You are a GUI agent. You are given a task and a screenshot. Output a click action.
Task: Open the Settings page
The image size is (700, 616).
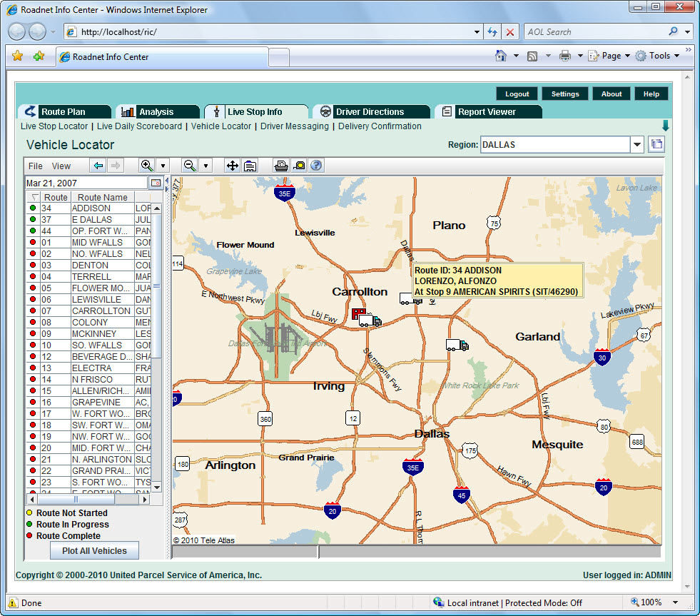coord(564,94)
